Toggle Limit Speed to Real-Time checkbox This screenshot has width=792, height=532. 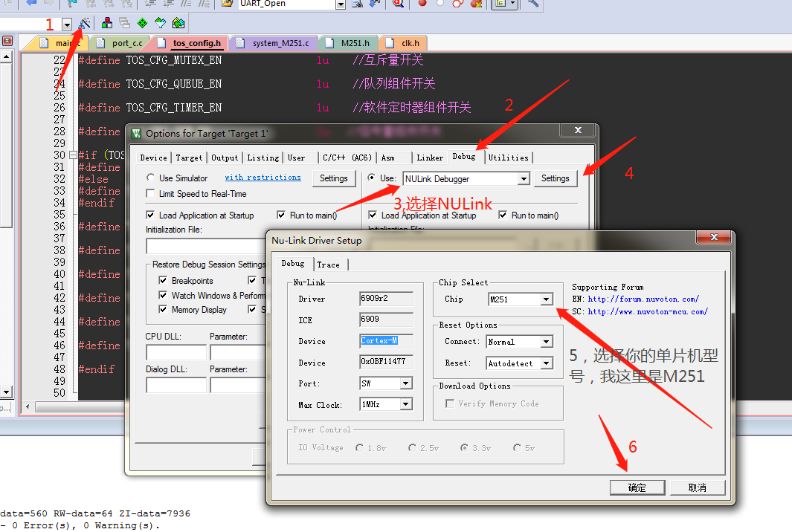(x=150, y=193)
